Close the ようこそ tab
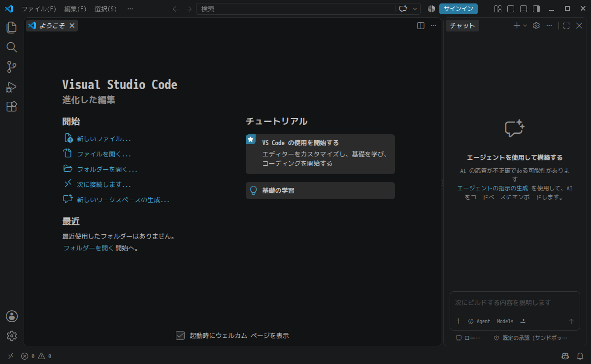This screenshot has width=591, height=364. point(72,26)
